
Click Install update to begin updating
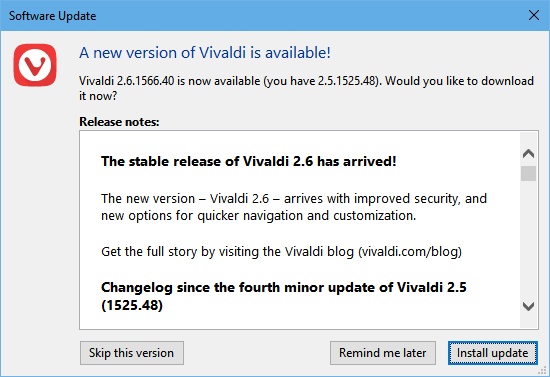point(492,353)
